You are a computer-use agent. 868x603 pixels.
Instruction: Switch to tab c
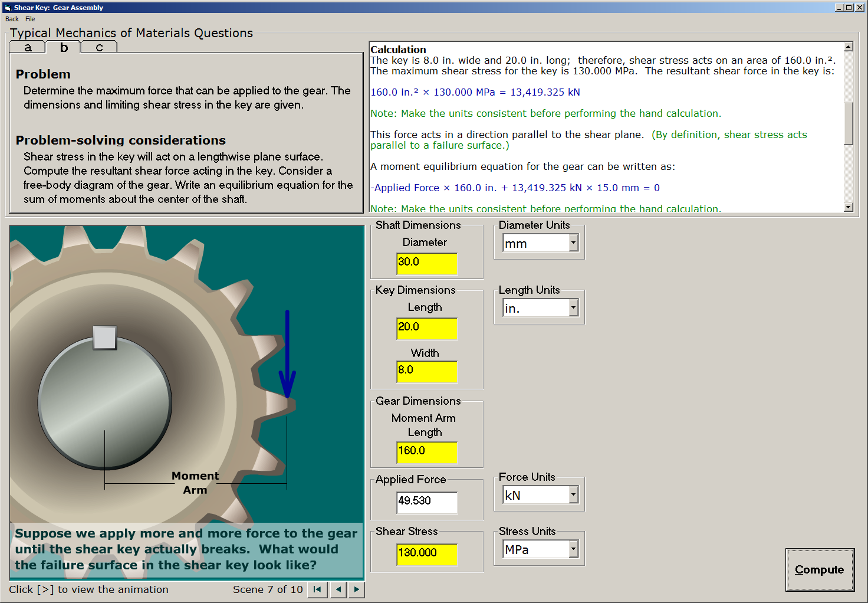click(x=98, y=47)
